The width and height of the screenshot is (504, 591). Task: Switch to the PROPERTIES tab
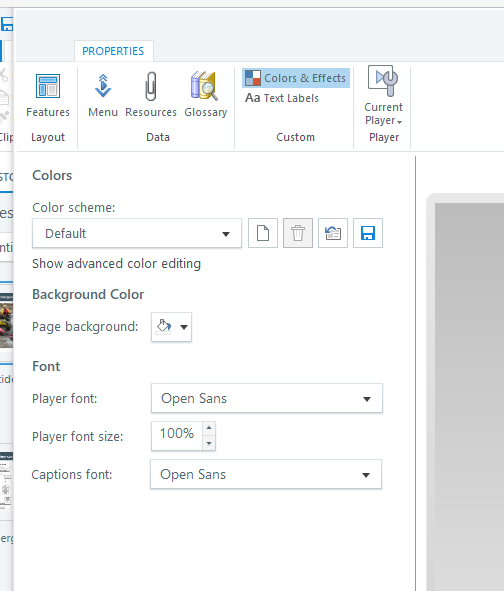pyautogui.click(x=113, y=51)
